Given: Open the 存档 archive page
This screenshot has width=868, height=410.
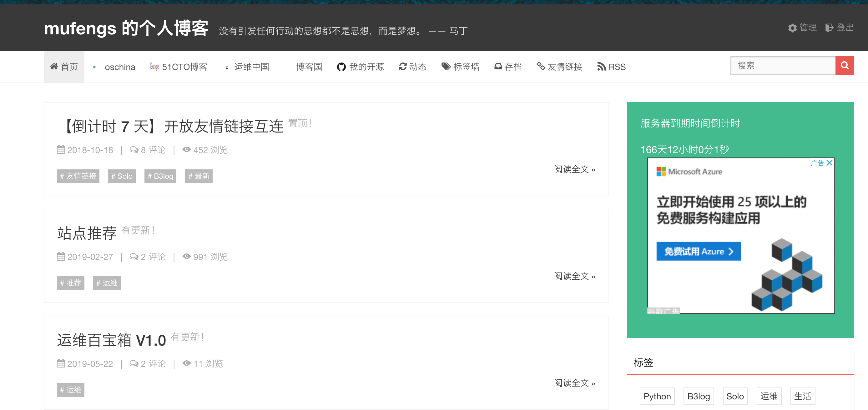Looking at the screenshot, I should 508,67.
